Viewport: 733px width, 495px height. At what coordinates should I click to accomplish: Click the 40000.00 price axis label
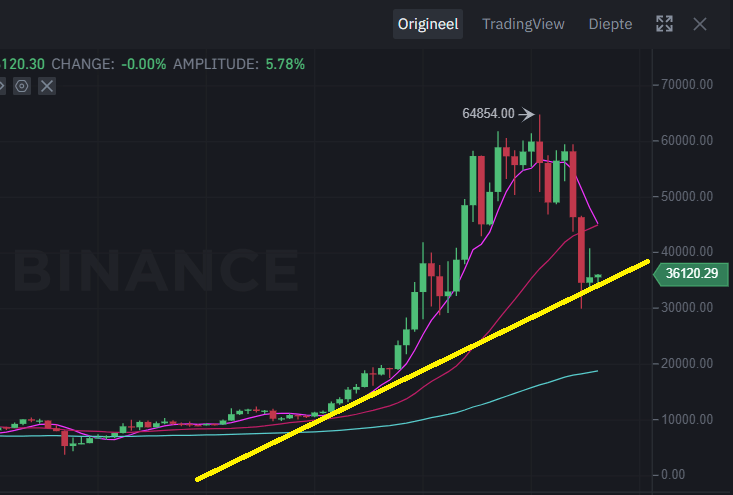687,251
